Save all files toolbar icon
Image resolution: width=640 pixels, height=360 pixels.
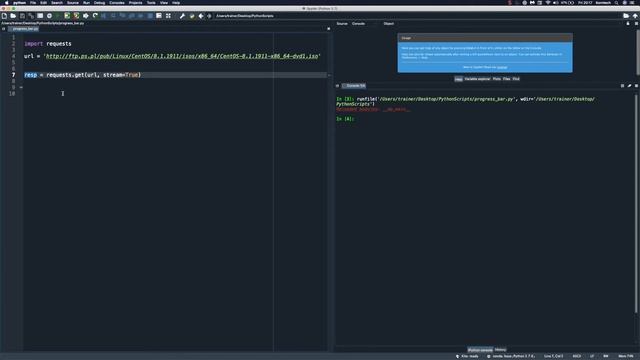tap(31, 16)
